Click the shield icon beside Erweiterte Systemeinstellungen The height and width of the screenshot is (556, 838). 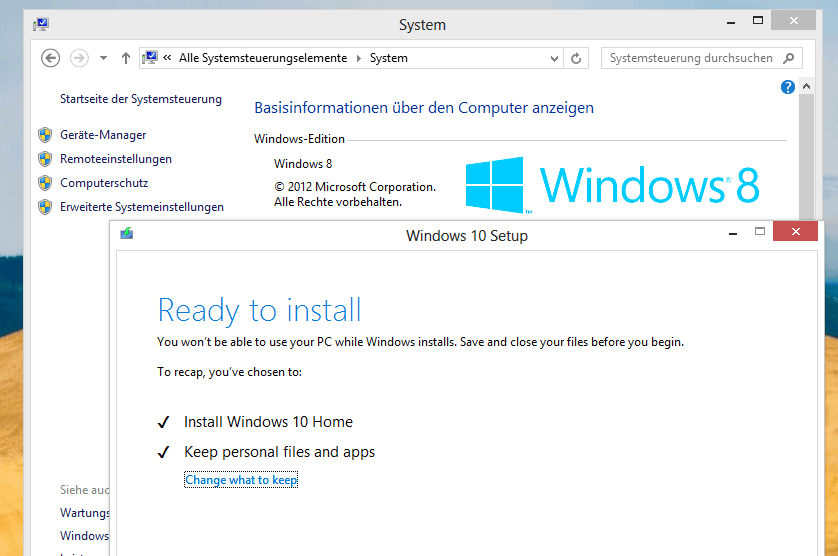[45, 207]
